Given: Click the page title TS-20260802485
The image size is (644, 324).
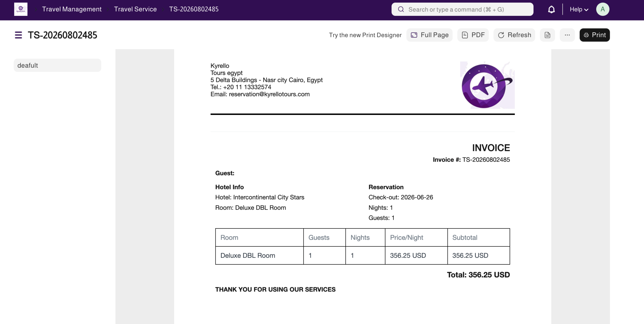Looking at the screenshot, I should point(62,35).
